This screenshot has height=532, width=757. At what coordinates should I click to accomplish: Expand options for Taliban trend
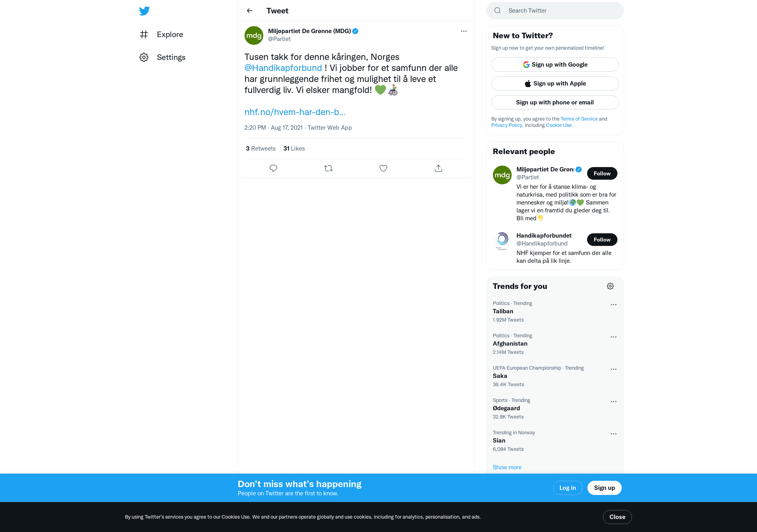(x=613, y=305)
